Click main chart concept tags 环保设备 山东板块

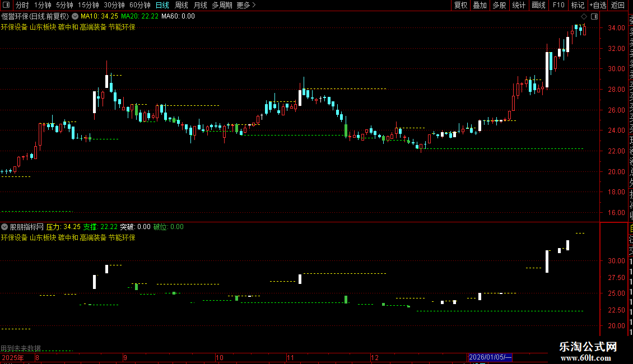point(29,27)
